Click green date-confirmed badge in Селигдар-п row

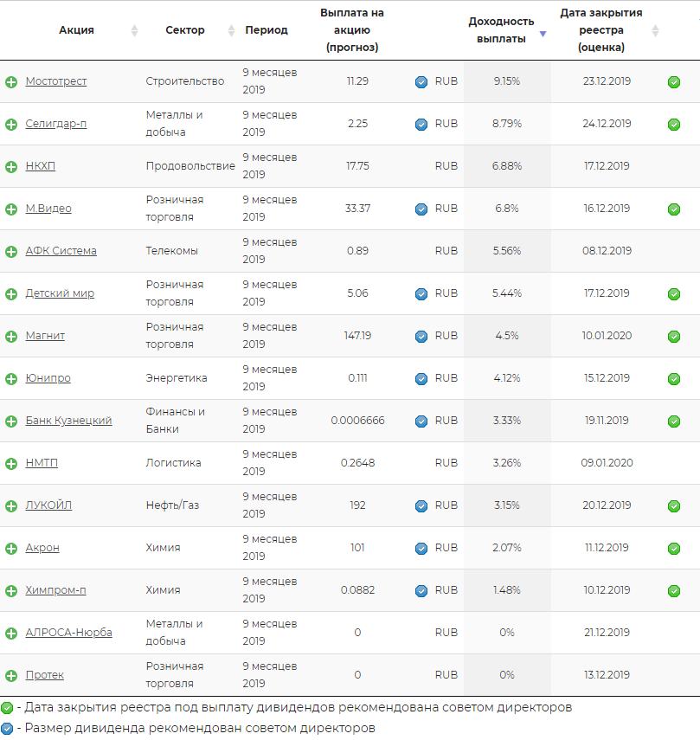pos(674,125)
